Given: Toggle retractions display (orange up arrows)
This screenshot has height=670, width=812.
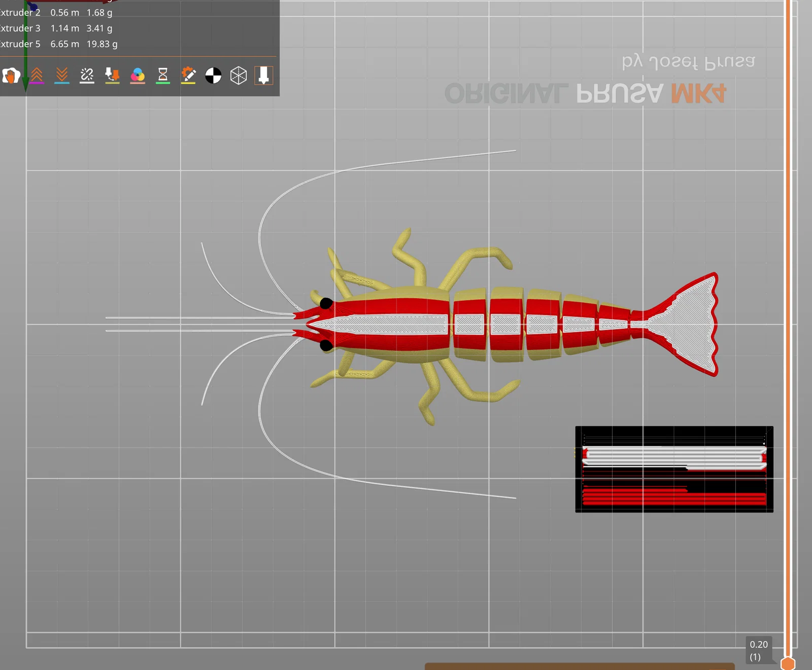Looking at the screenshot, I should (37, 76).
